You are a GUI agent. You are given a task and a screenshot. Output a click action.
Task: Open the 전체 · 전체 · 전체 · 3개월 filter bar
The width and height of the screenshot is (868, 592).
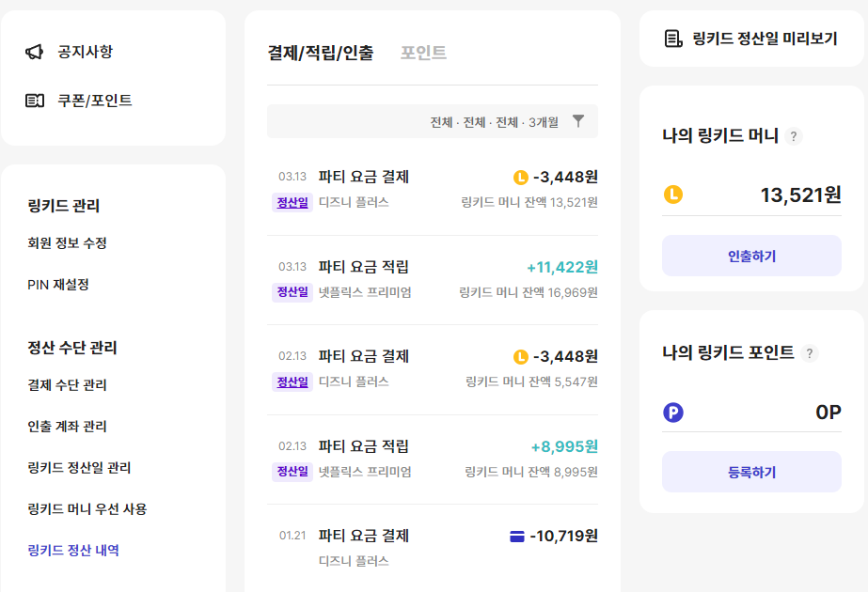point(433,121)
